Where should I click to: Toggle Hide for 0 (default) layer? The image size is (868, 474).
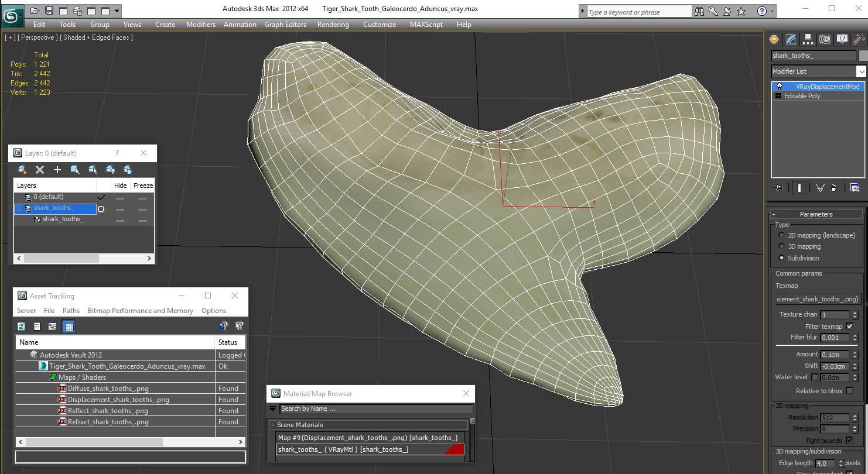click(120, 198)
